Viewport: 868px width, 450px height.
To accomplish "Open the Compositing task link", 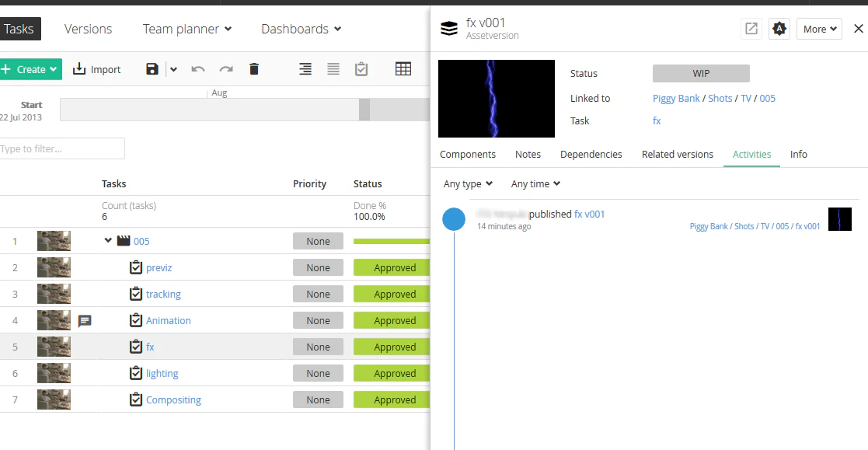I will pyautogui.click(x=173, y=400).
